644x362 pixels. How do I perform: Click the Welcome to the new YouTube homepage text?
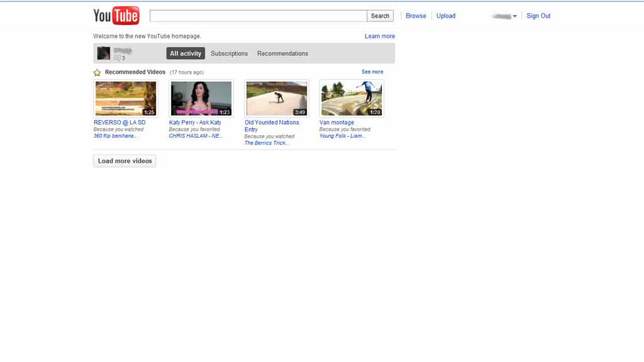point(147,36)
